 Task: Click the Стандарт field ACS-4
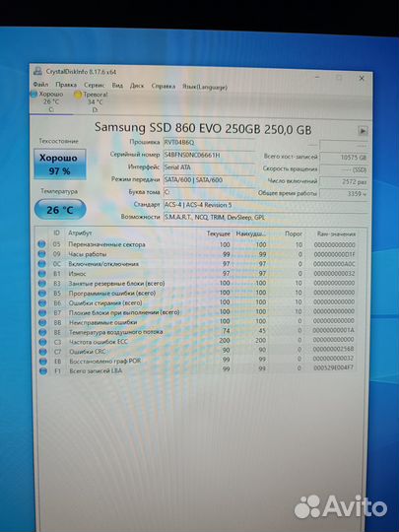pyautogui.click(x=265, y=205)
